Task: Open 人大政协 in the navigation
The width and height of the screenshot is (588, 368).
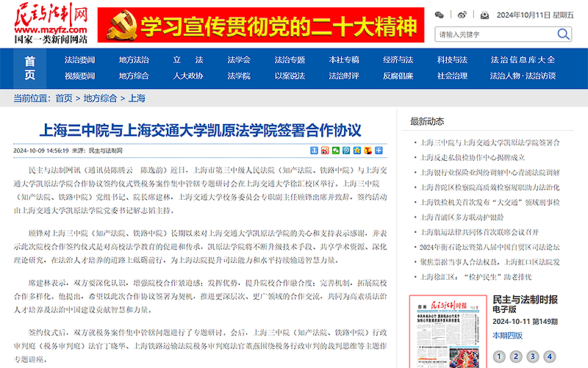Action: tap(188, 76)
